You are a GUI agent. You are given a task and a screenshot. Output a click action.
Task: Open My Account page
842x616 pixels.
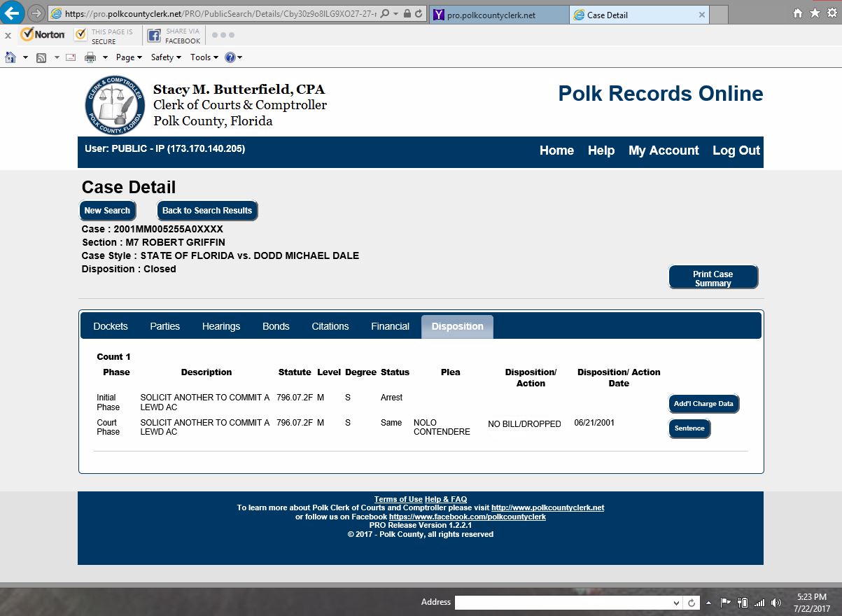pos(664,150)
